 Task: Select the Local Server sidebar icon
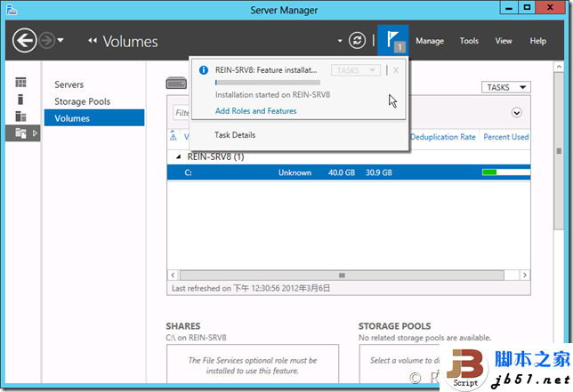click(20, 100)
